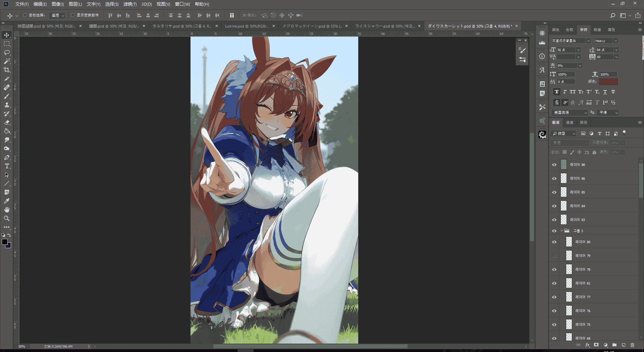Select the Magic Wand tool
644x352 pixels.
7,61
